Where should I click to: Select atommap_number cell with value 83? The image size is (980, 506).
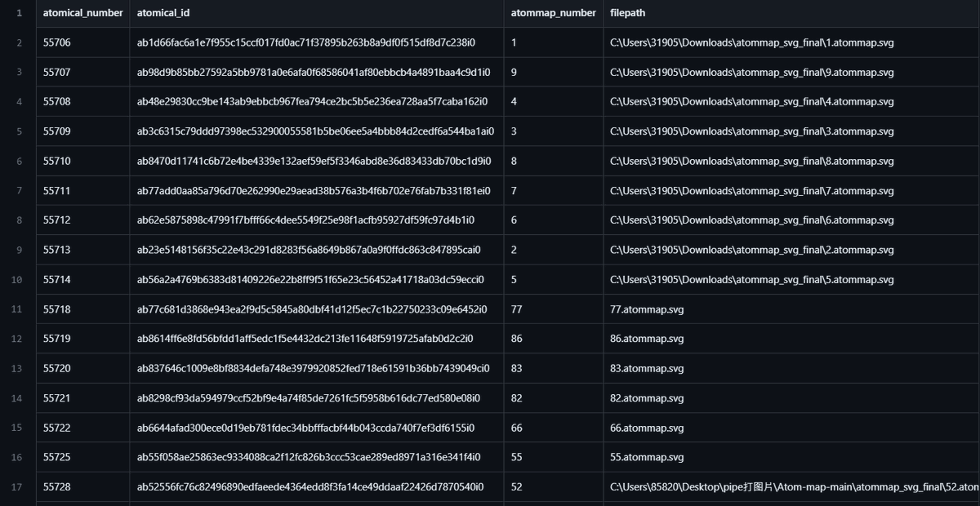coord(553,369)
